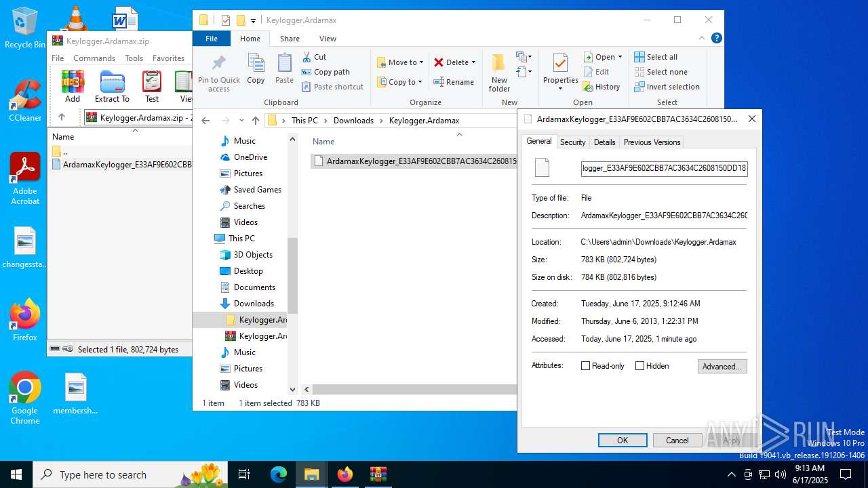Click Invert selection in ribbon
The image size is (868, 488).
click(x=667, y=87)
